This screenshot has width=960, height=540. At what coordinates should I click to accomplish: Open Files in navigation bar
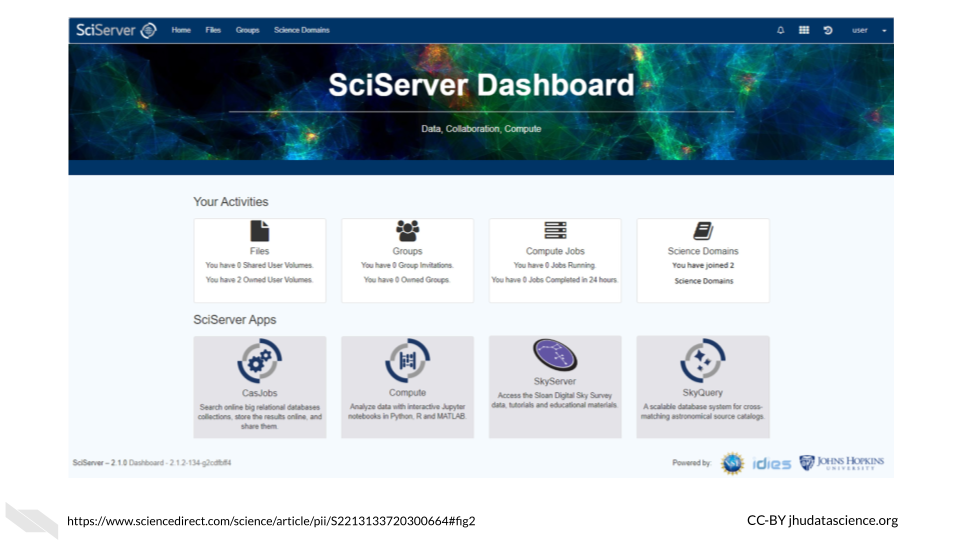click(213, 30)
